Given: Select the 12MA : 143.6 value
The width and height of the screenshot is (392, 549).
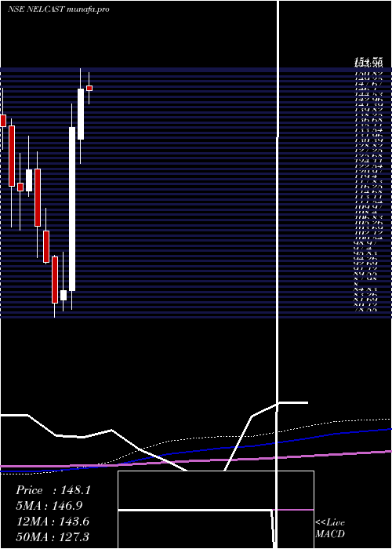Looking at the screenshot, I should [53, 522].
